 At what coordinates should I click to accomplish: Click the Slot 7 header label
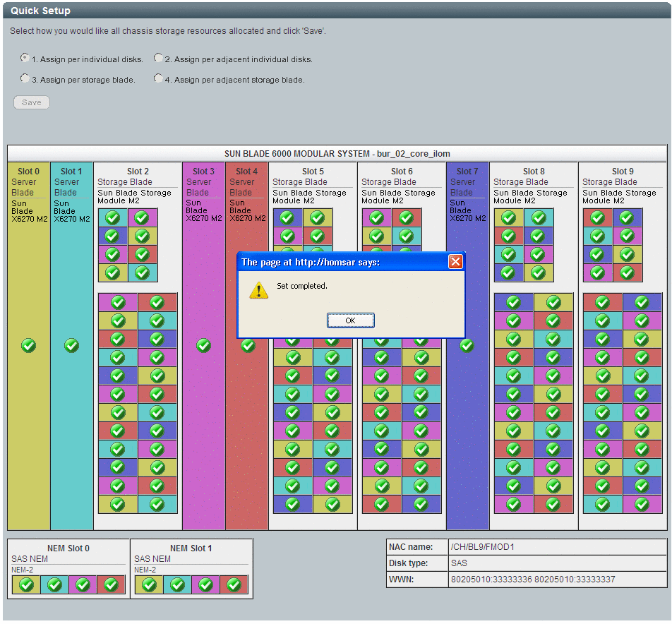467,171
